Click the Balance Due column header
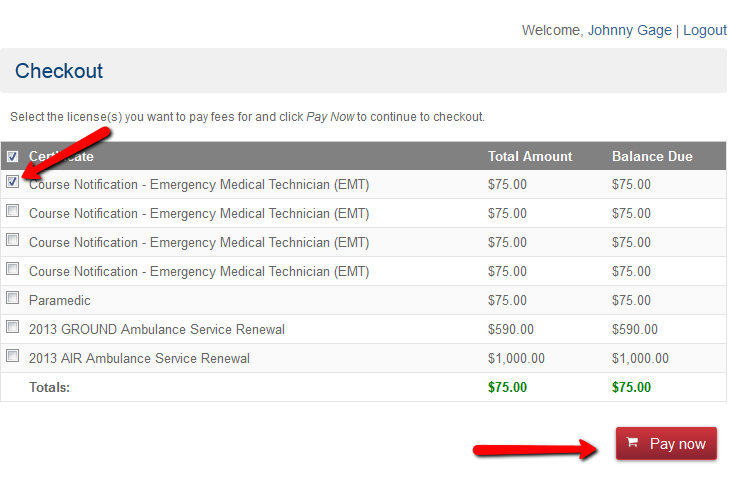The width and height of the screenshot is (730, 492). 652,156
